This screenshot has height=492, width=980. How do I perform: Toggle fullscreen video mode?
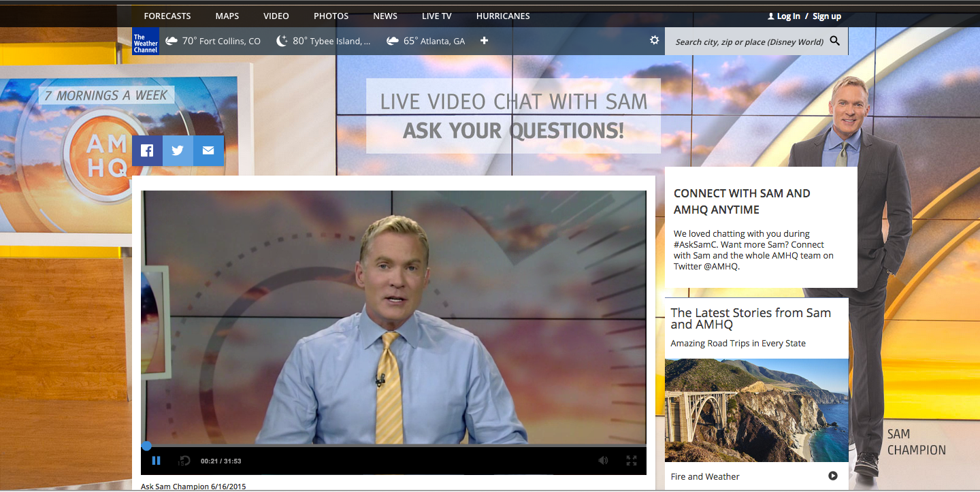(632, 461)
